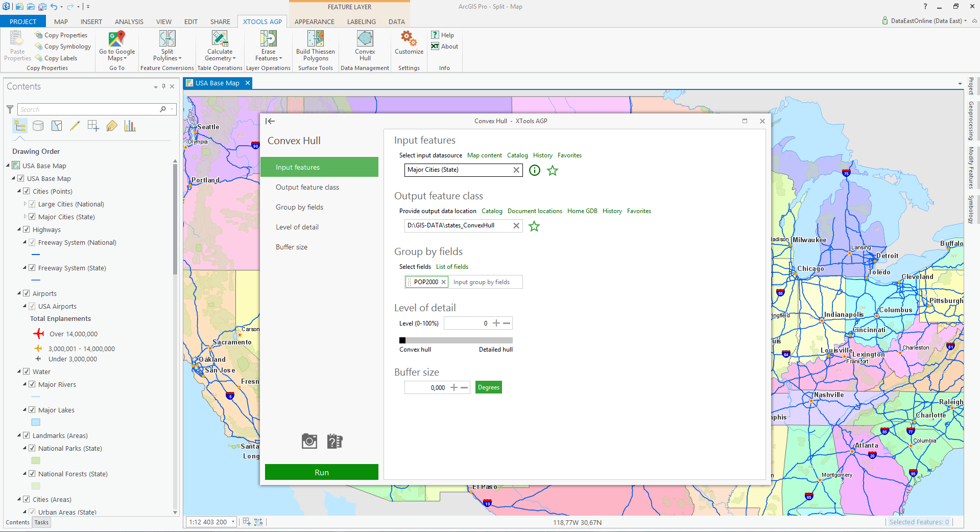The width and height of the screenshot is (980, 532).
Task: Launch Build Thiessen Polygons tool
Action: [316, 46]
